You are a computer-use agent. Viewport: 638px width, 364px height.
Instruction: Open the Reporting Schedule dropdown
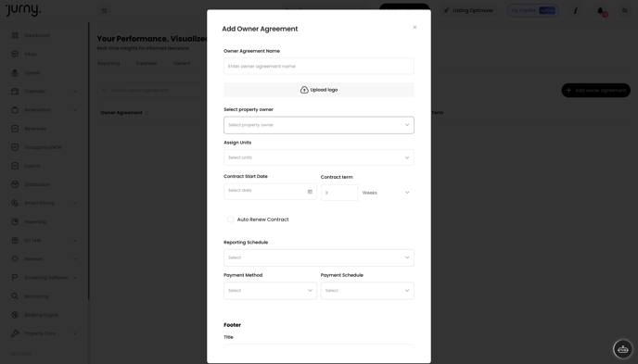[319, 258]
